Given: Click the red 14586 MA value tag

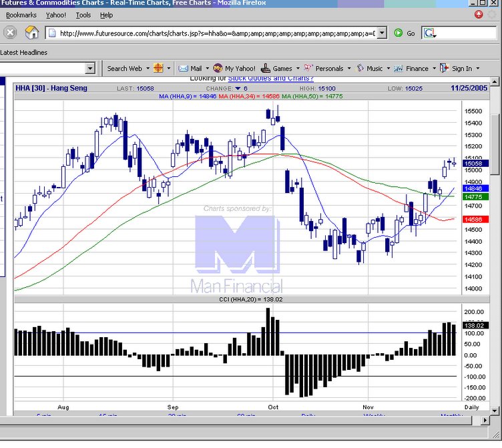Looking at the screenshot, I should [476, 220].
